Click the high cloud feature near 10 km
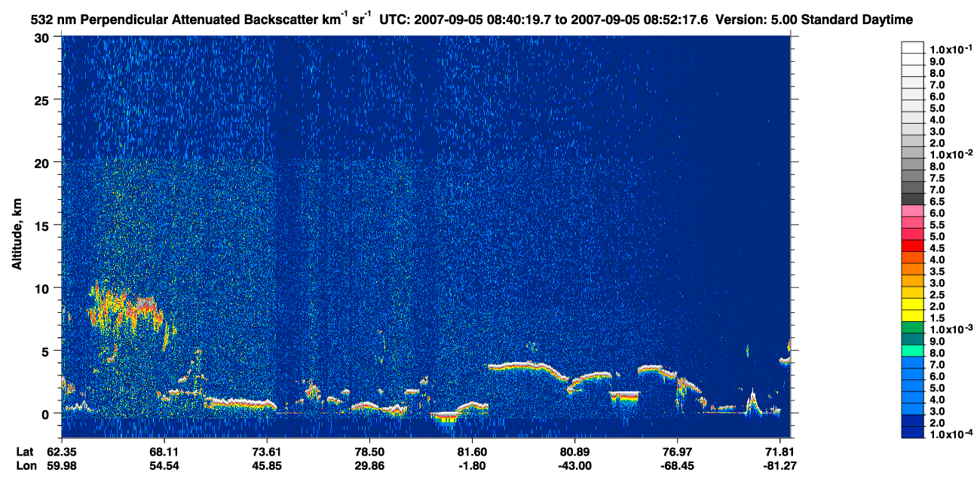Screen dimensions: 980x503 coord(130,309)
